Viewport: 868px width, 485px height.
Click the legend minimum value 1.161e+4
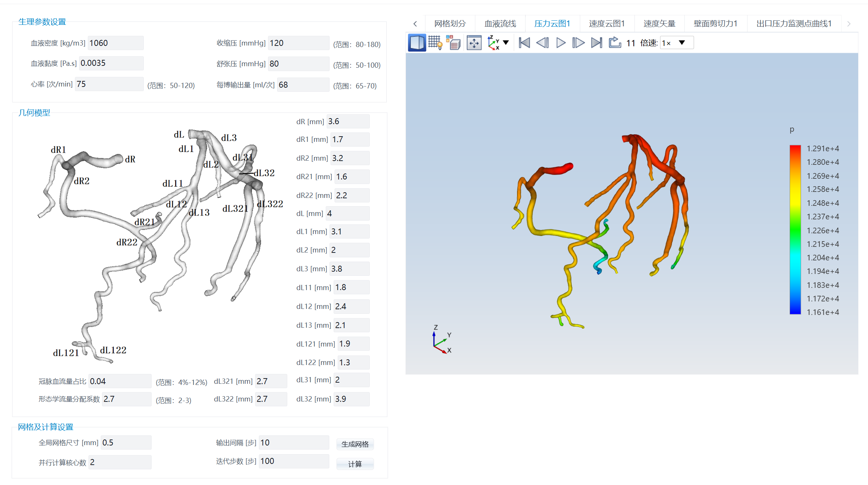click(x=823, y=313)
